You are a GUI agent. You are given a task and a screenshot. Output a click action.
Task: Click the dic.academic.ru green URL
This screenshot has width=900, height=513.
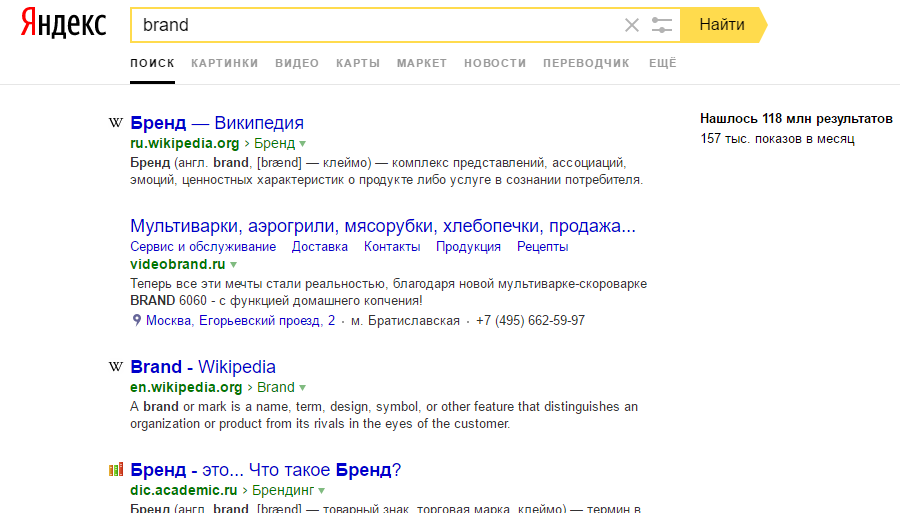[184, 490]
